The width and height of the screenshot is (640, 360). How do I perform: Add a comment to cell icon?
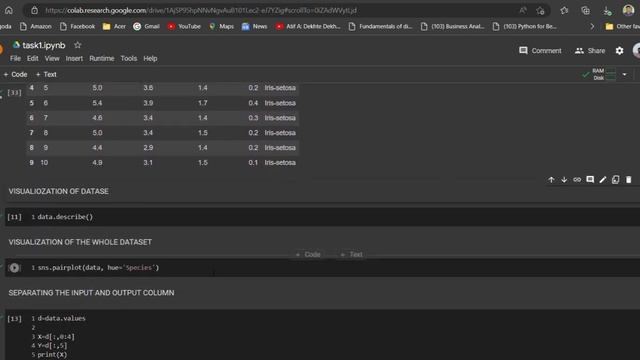point(590,180)
